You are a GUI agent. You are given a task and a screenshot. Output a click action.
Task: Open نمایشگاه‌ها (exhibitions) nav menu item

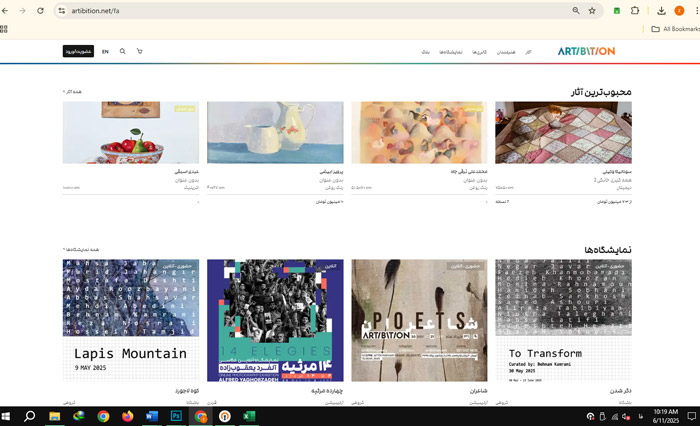point(450,52)
